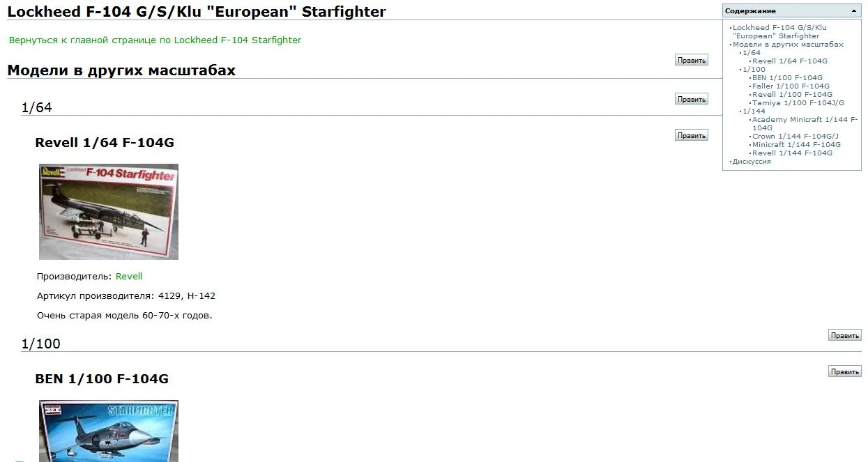Click Править for the 1/100 section

844,336
